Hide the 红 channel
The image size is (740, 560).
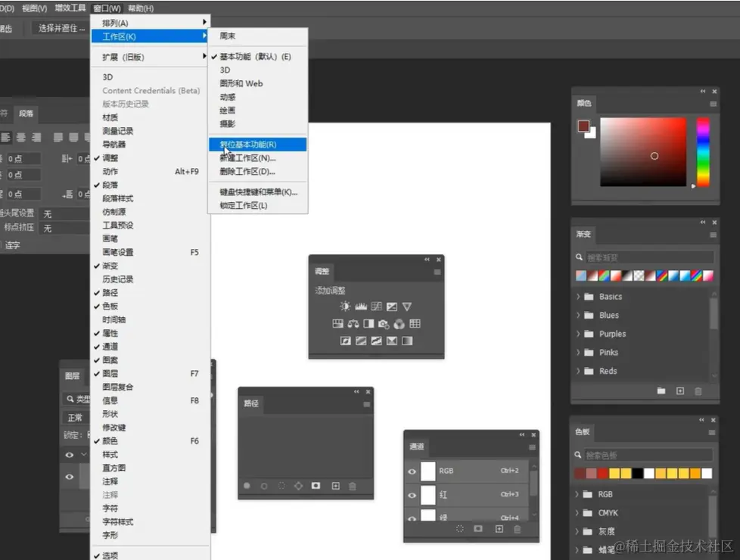pos(411,494)
